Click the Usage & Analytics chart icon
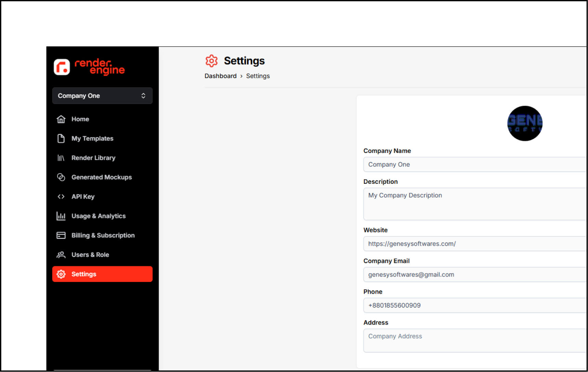Viewport: 588px width, 372px height. (61, 216)
